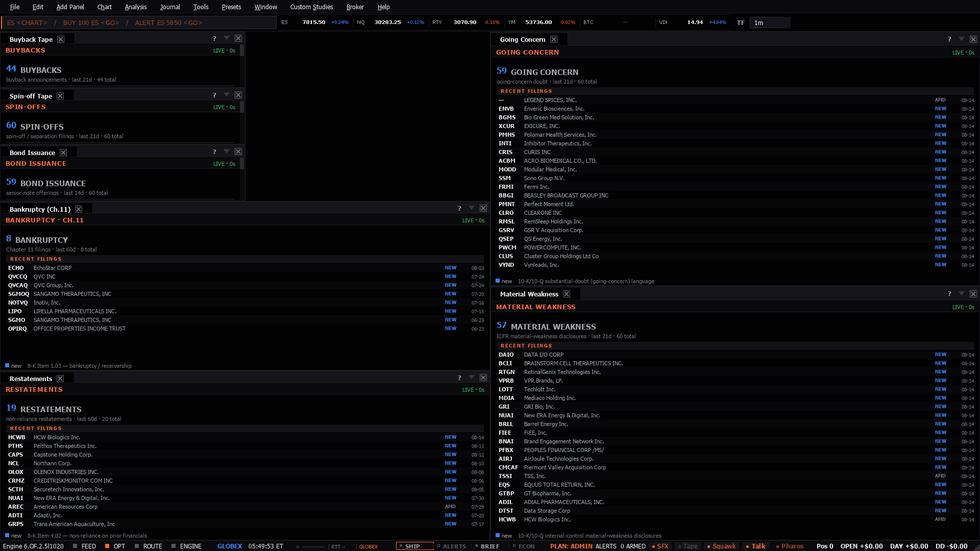Expand the Bankruptcy panel dropdown arrow

pos(472,208)
